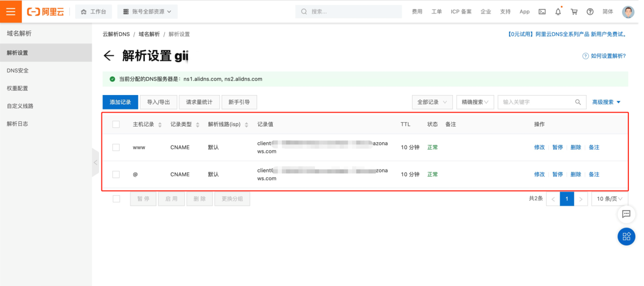Open the shopping cart icon

(574, 11)
